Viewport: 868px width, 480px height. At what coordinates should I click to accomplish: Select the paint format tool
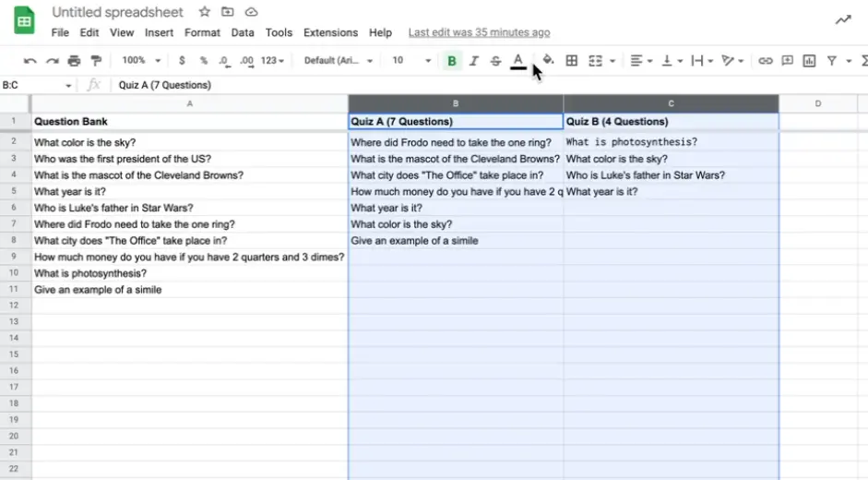click(x=95, y=61)
